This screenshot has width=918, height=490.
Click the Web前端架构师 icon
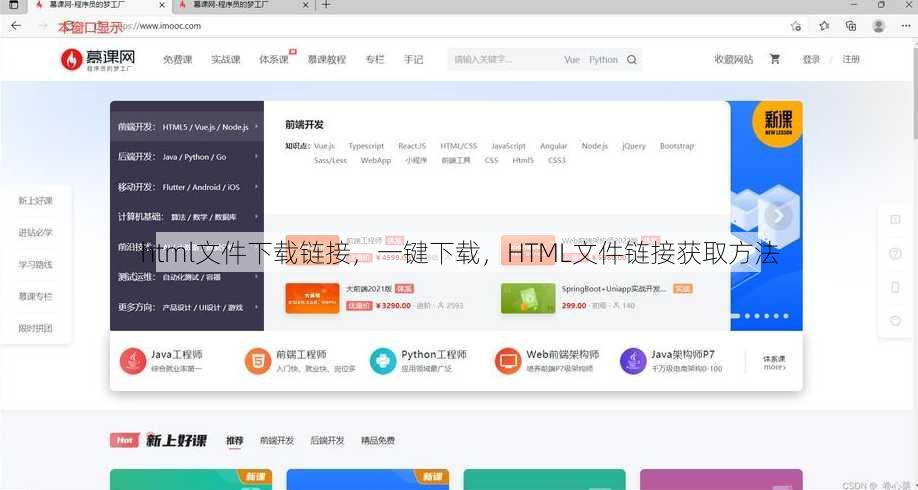click(x=508, y=361)
